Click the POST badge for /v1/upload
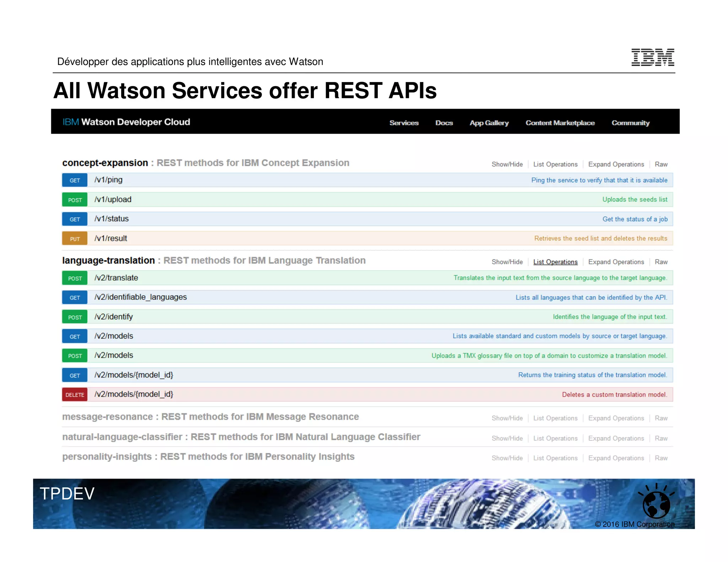Screen dimensions: 728x562 click(x=75, y=200)
